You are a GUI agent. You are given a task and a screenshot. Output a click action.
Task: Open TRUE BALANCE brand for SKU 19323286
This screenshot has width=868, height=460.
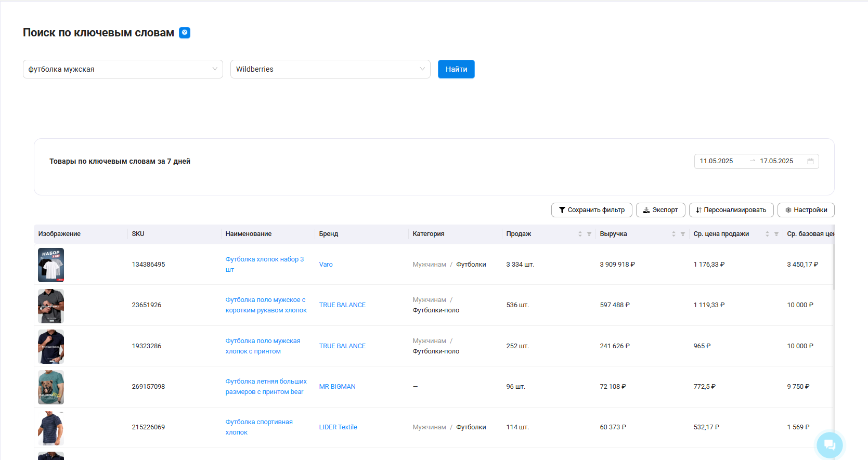coord(342,346)
